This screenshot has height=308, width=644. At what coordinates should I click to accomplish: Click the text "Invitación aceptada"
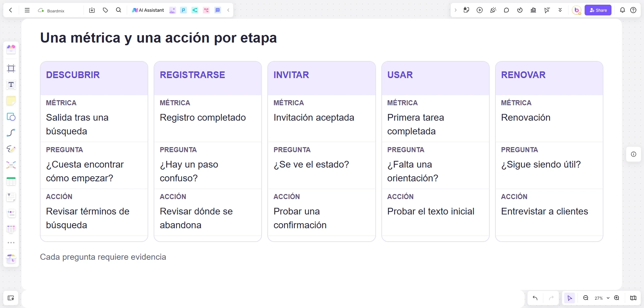[314, 118]
